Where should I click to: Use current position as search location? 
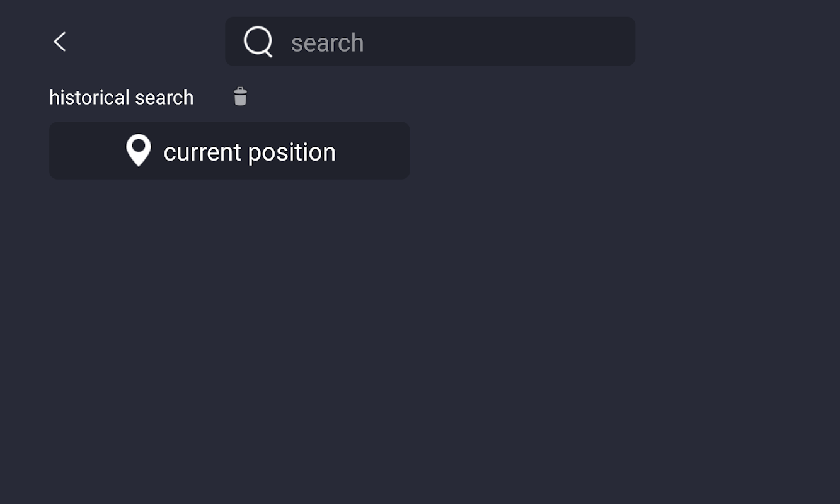click(229, 151)
